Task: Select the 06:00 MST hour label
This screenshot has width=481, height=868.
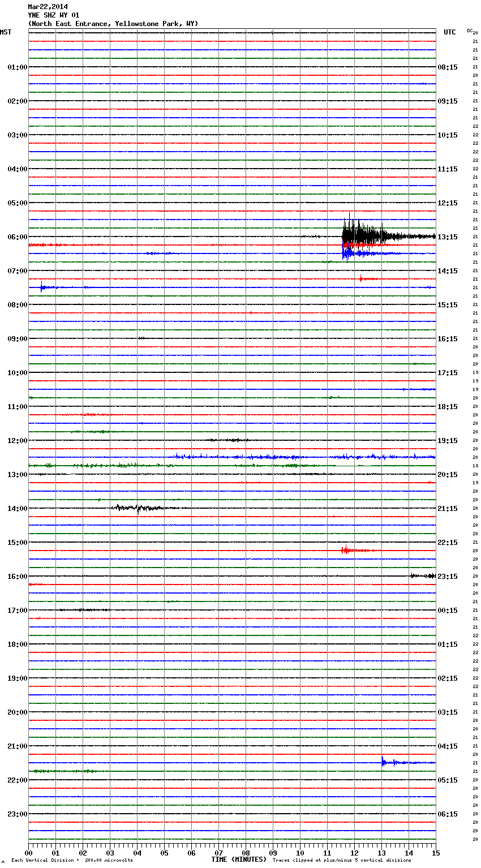Action: click(17, 237)
